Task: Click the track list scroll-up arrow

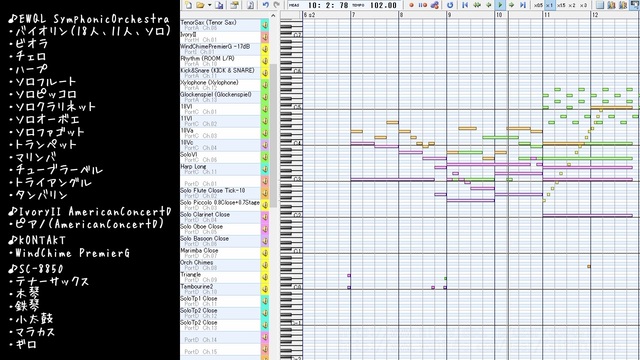Action: [273, 16]
